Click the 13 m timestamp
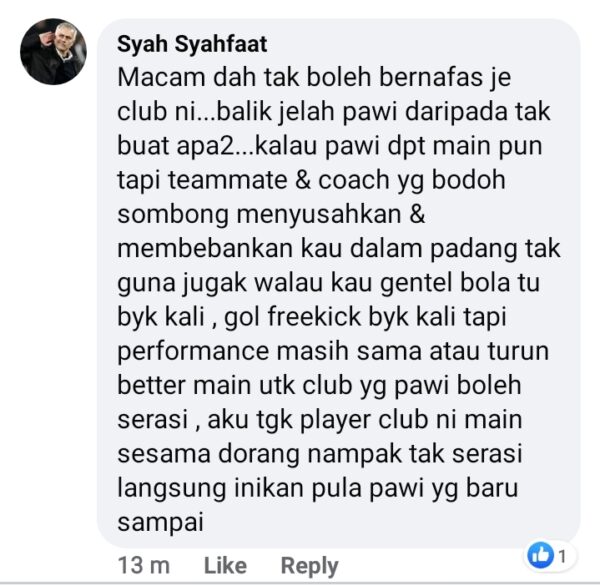The width and height of the screenshot is (600, 586). point(143,565)
